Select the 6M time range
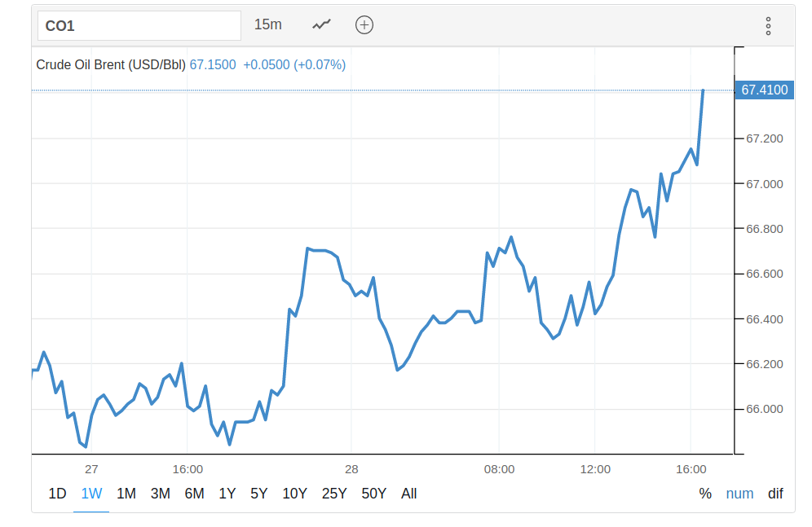 tap(194, 494)
